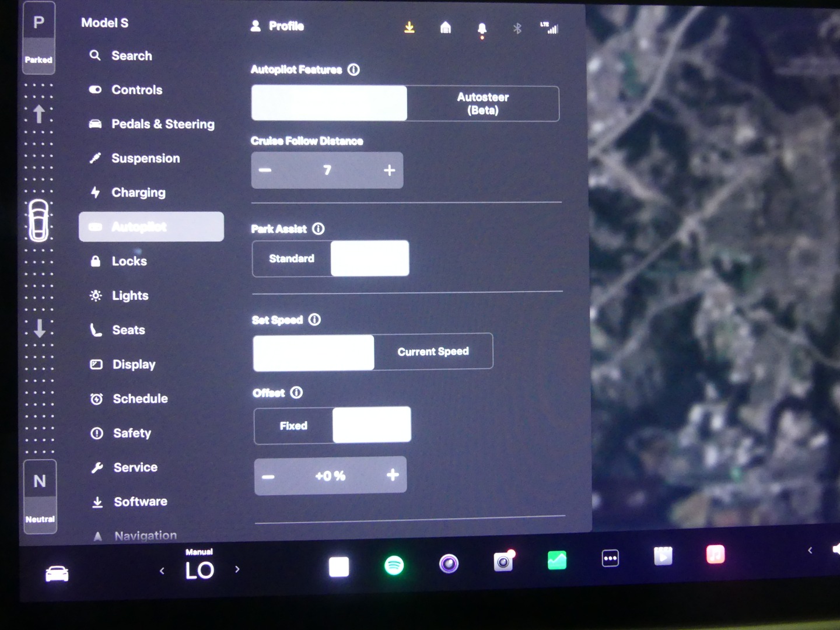
Task: Tap the Bluetooth status icon
Action: point(517,28)
